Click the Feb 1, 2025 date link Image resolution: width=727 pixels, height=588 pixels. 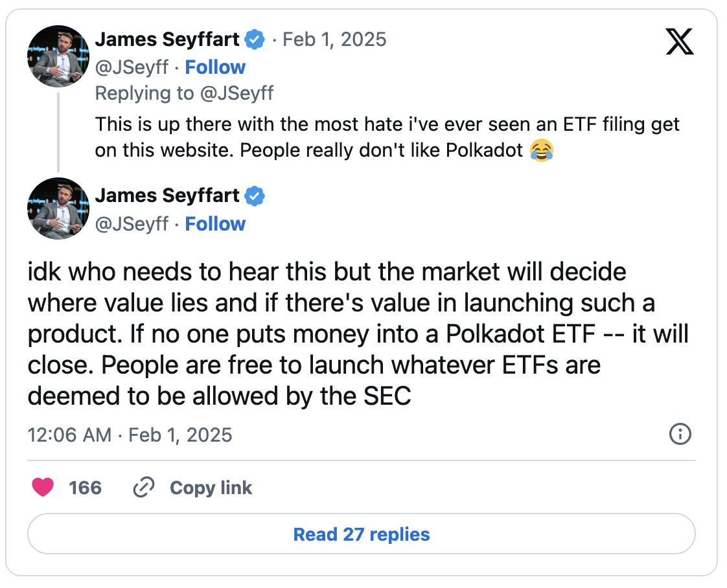(334, 39)
